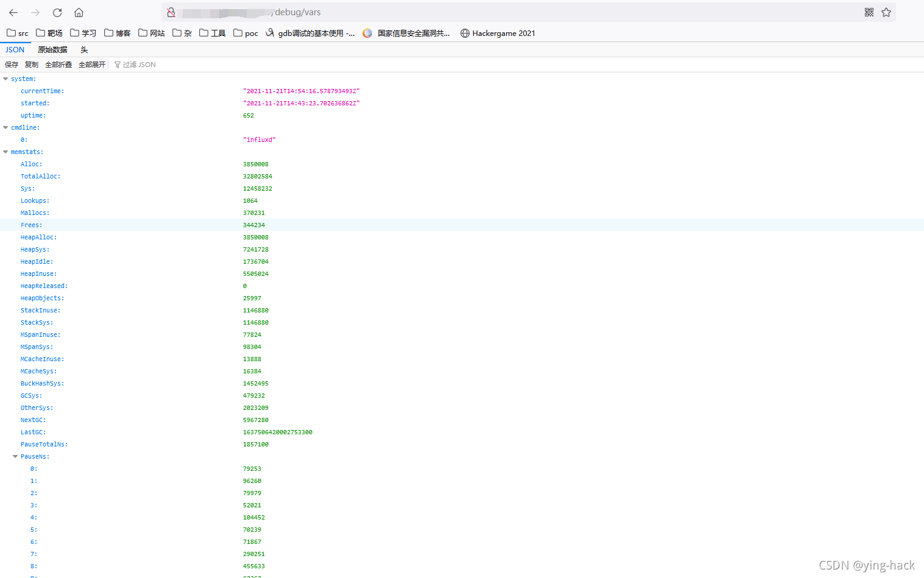Click 全部折叠 to collapse all
The height and width of the screenshot is (578, 924).
tap(58, 65)
